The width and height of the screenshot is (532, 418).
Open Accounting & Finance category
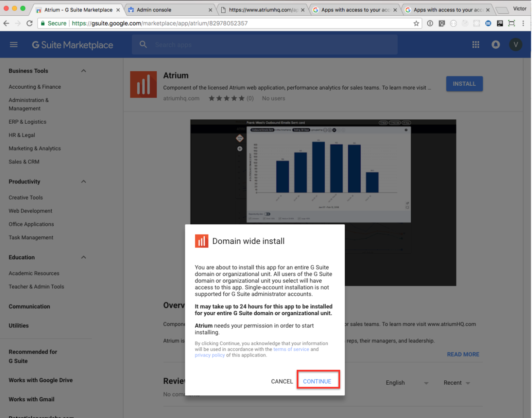35,87
